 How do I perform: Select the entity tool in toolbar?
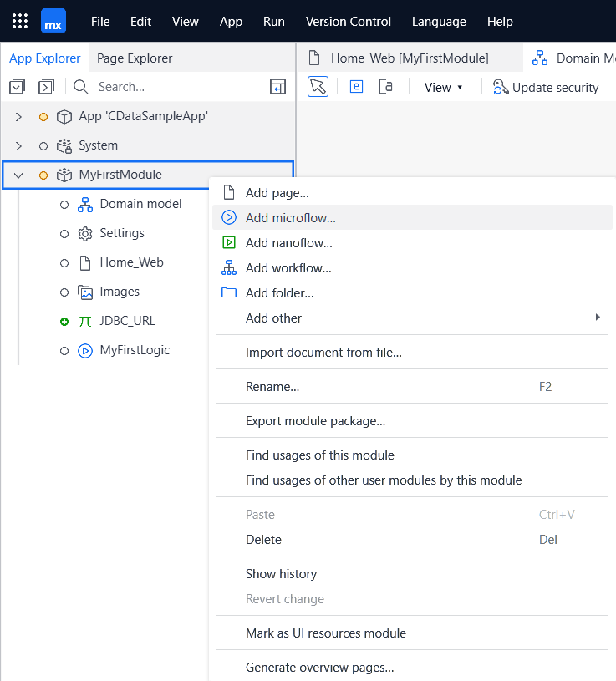click(356, 87)
